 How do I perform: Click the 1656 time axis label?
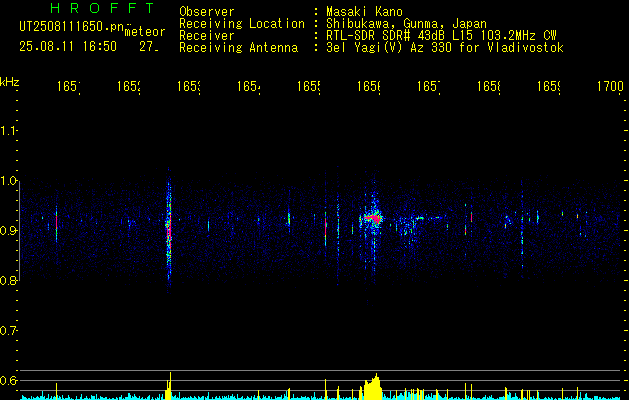pyautogui.click(x=369, y=86)
